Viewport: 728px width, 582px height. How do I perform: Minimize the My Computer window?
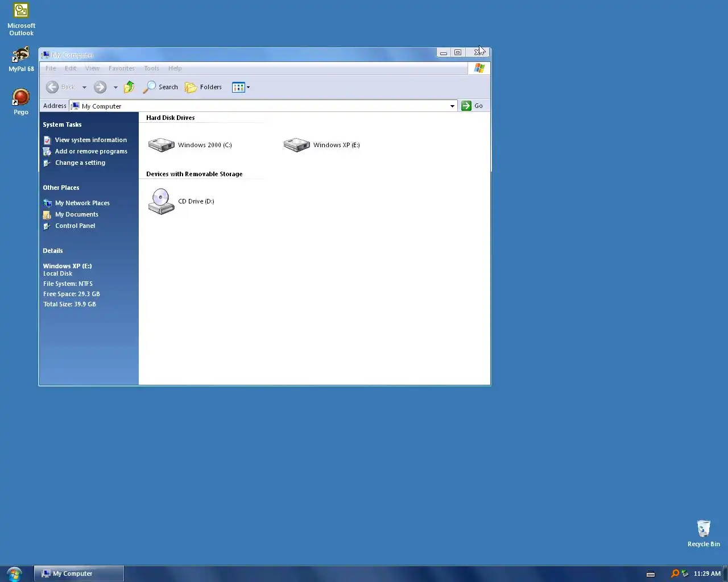click(x=443, y=52)
